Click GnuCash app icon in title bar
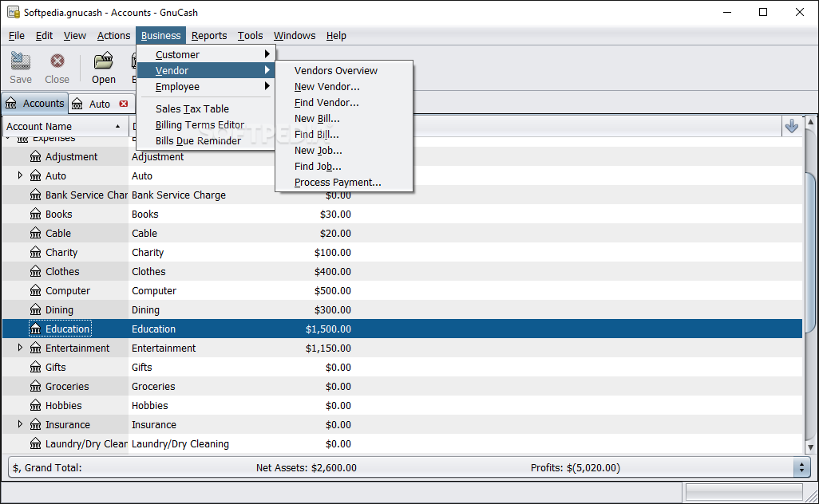Screen dimensions: 819x504 click(14, 12)
